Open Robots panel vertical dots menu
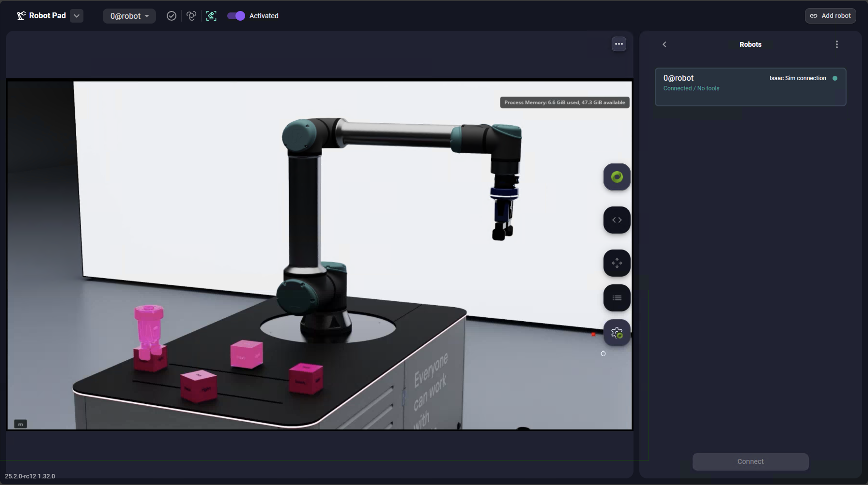The image size is (868, 485). [837, 45]
